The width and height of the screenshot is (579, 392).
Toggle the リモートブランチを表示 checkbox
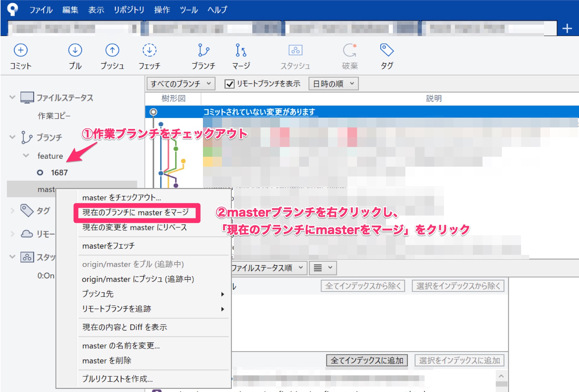229,83
